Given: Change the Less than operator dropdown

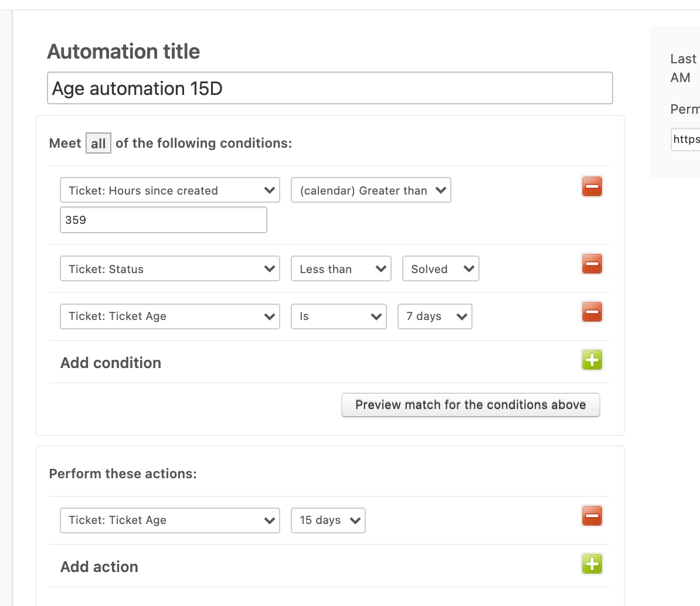Looking at the screenshot, I should (x=341, y=269).
